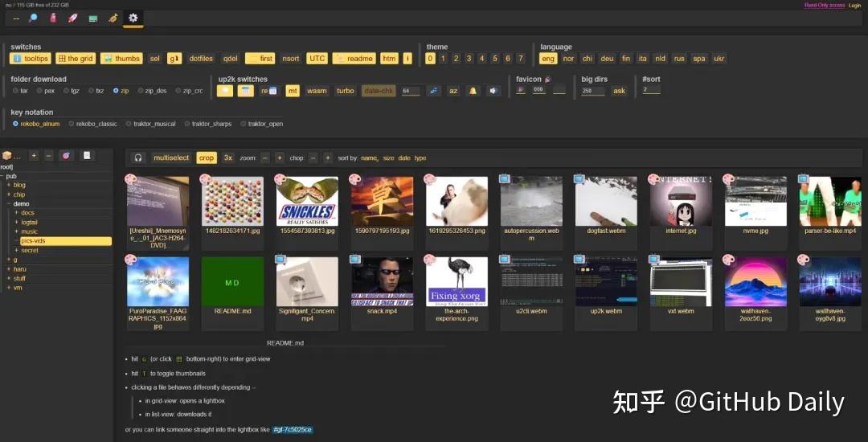Screen dimensions: 868x442
Task: Click the paintbrush icon in top toolbar
Action: [x=113, y=18]
